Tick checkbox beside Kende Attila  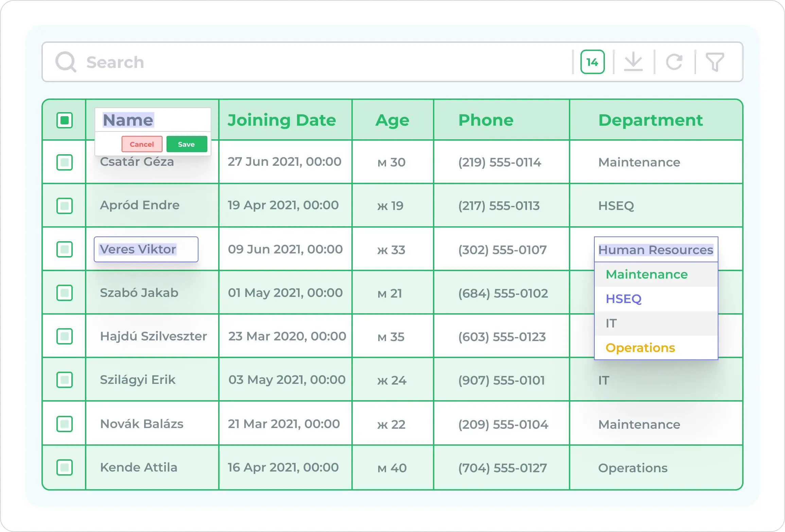[65, 467]
